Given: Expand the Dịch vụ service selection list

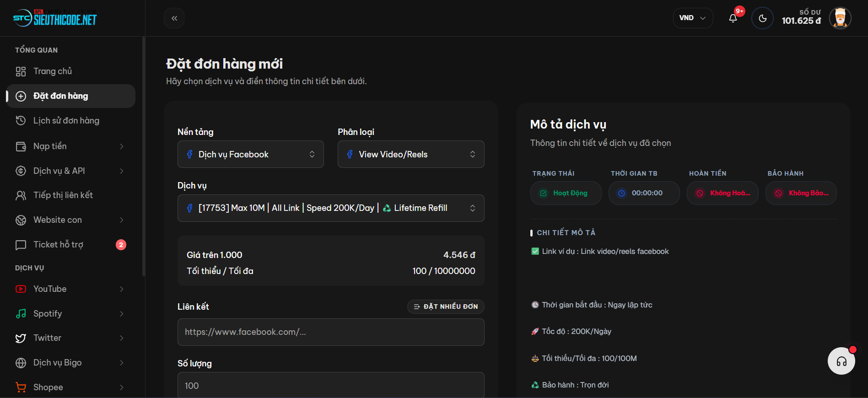Looking at the screenshot, I should click(330, 208).
